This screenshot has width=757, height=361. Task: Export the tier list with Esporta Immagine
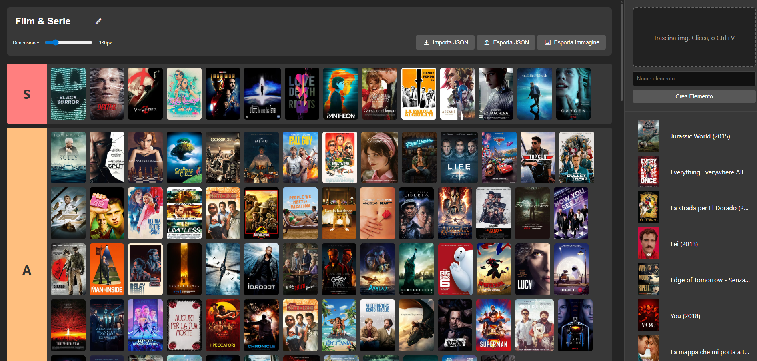571,42
